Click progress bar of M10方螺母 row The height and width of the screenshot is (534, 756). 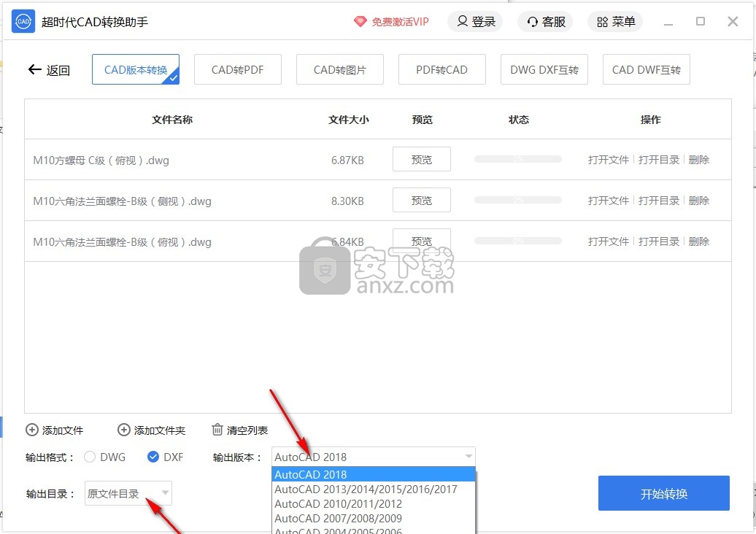click(x=518, y=159)
